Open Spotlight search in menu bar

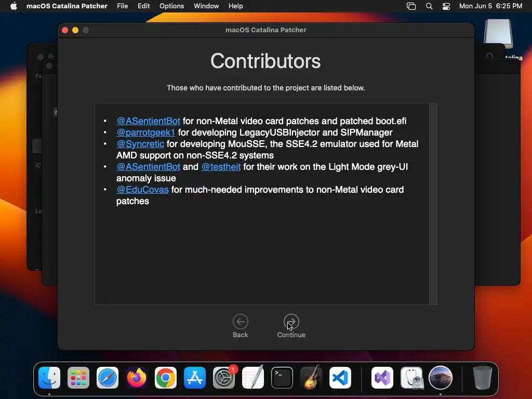click(429, 6)
